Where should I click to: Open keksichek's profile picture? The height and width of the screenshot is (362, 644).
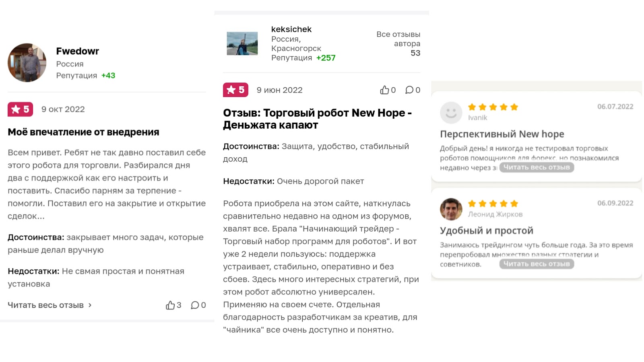[242, 43]
